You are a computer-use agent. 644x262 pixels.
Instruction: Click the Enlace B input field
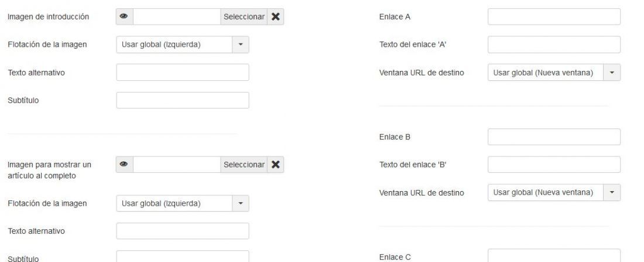tap(554, 137)
